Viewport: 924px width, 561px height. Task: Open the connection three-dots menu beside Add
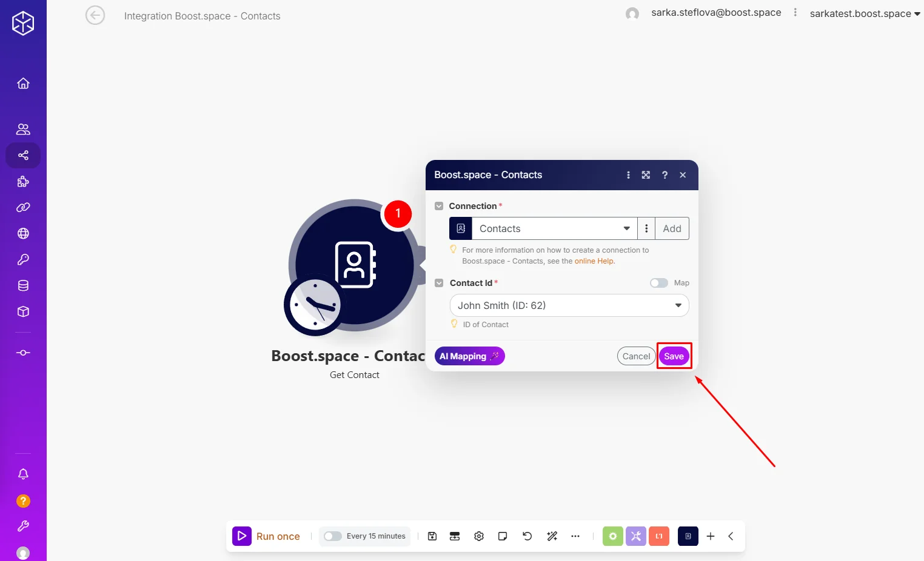(x=646, y=228)
